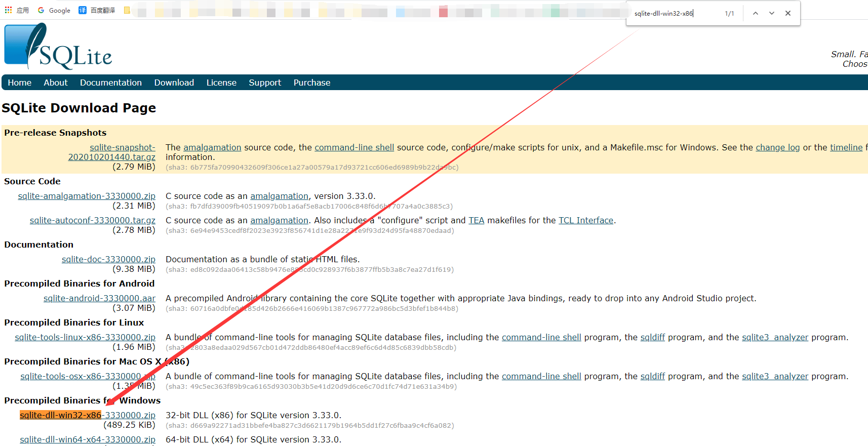The image size is (868, 446).
Task: Open command-line shell link in Linux row
Action: pos(541,337)
